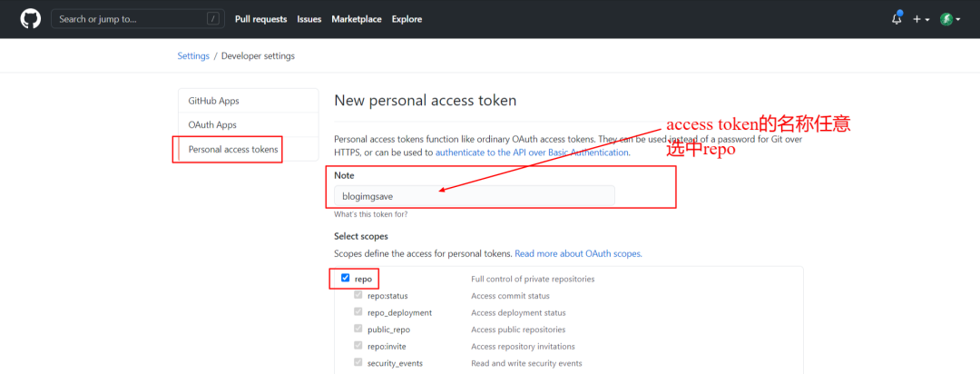Click the plus create-new icon
The image size is (980, 374).
coord(916,19)
